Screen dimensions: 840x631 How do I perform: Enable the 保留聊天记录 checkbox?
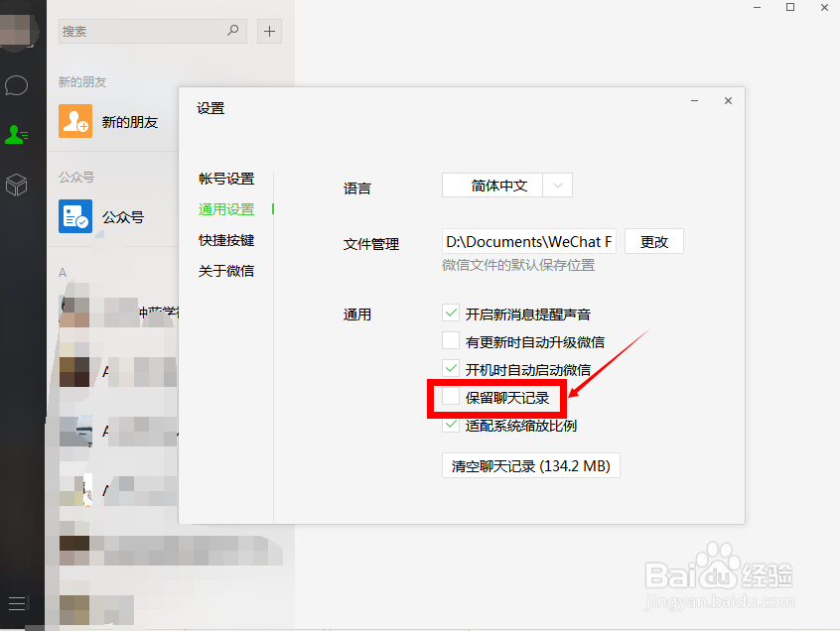tap(450, 398)
